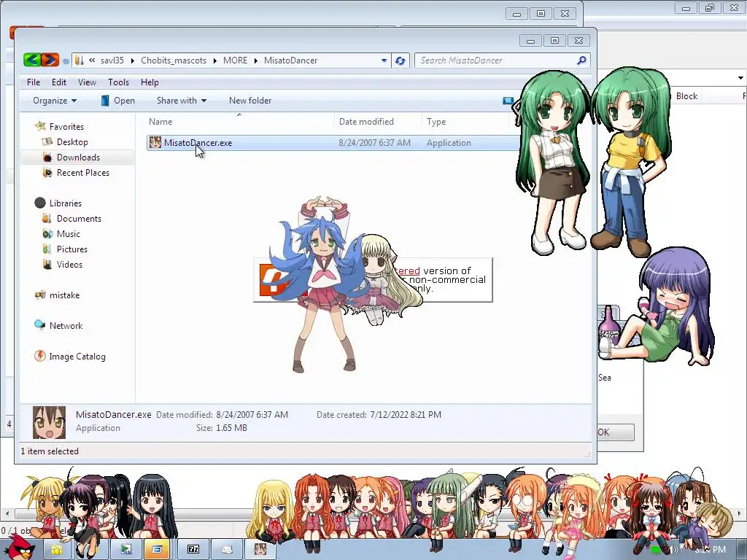Click the file preview thumbnail in details pane
The width and height of the screenshot is (747, 560).
(49, 422)
